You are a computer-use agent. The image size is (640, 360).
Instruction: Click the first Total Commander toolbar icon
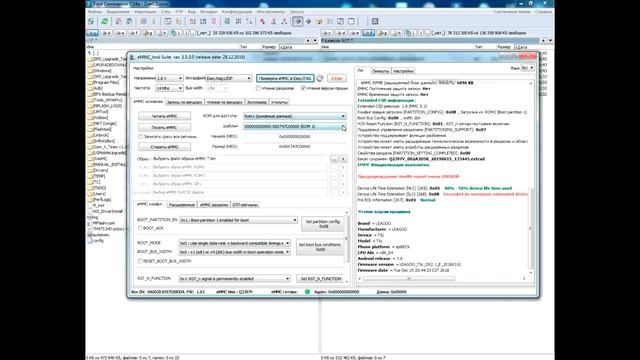(91, 21)
